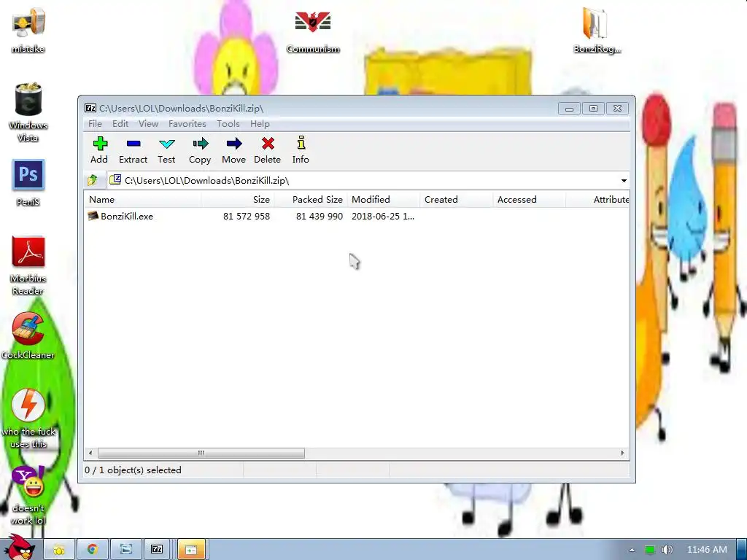The image size is (747, 560).
Task: Launch the CockCleaner desktop shortcut
Action: (28, 335)
